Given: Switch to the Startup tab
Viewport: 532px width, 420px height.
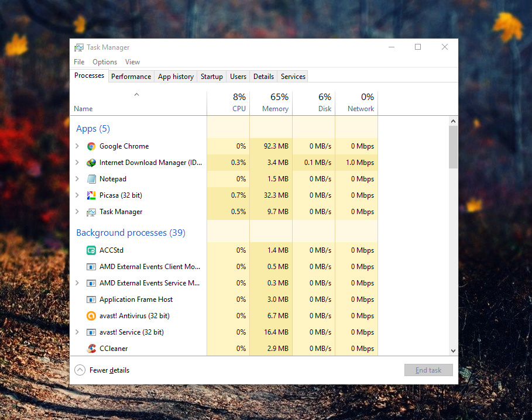Looking at the screenshot, I should click(212, 77).
